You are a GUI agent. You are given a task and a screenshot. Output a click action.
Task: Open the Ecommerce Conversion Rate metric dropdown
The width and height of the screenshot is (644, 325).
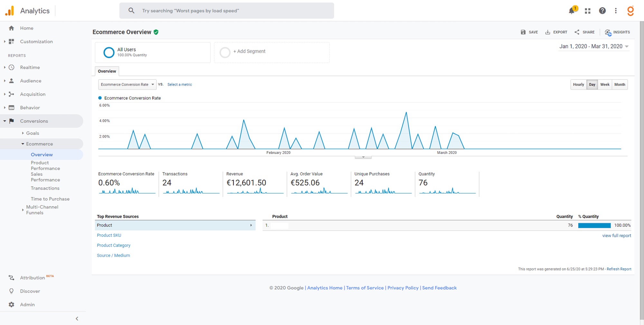127,84
